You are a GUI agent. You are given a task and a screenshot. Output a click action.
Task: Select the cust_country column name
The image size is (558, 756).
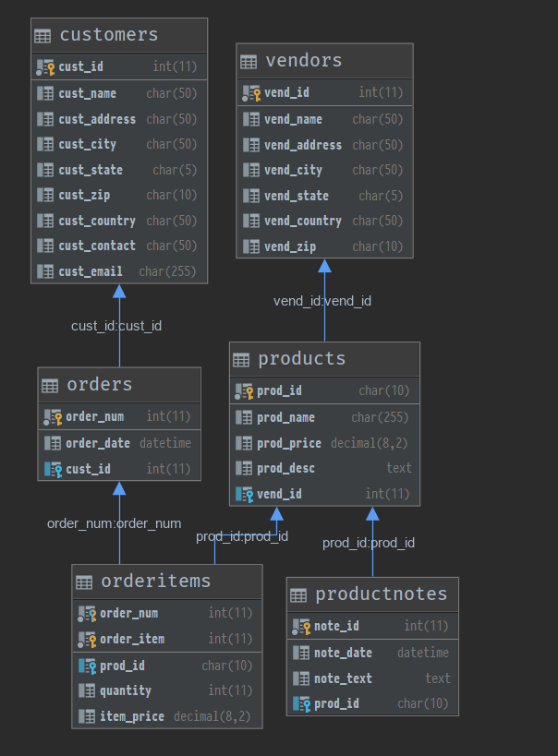[x=97, y=221]
